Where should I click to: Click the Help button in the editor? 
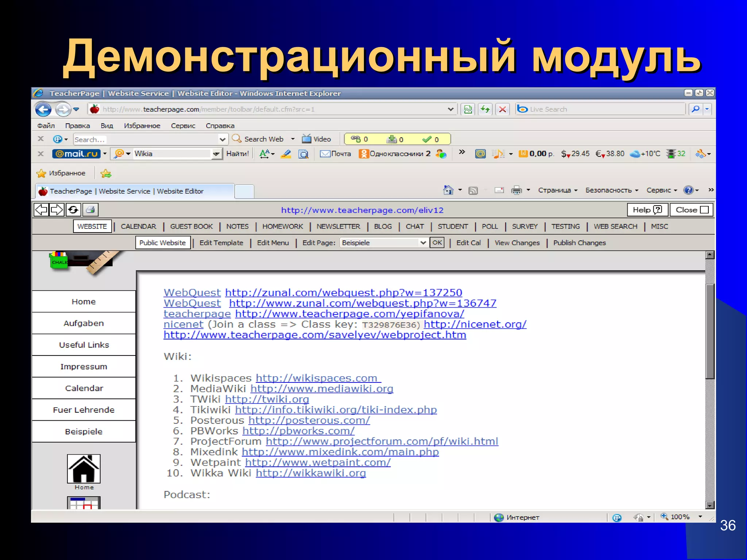(647, 210)
